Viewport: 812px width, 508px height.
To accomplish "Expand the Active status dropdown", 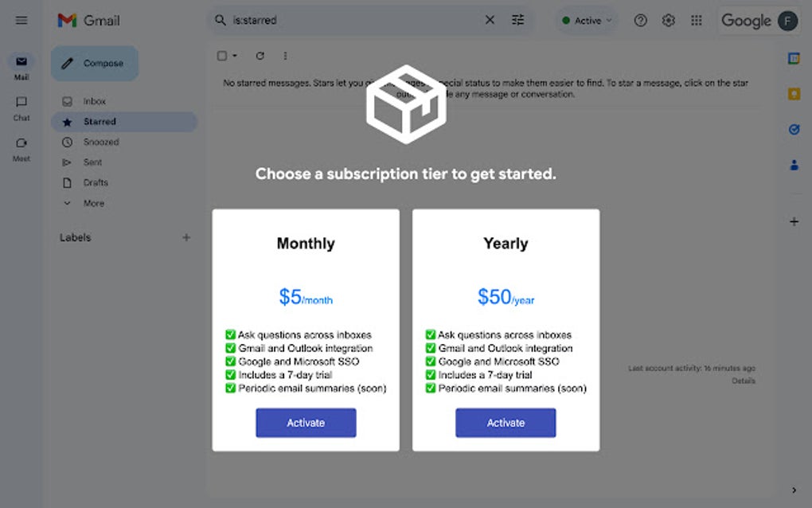I will pyautogui.click(x=588, y=21).
